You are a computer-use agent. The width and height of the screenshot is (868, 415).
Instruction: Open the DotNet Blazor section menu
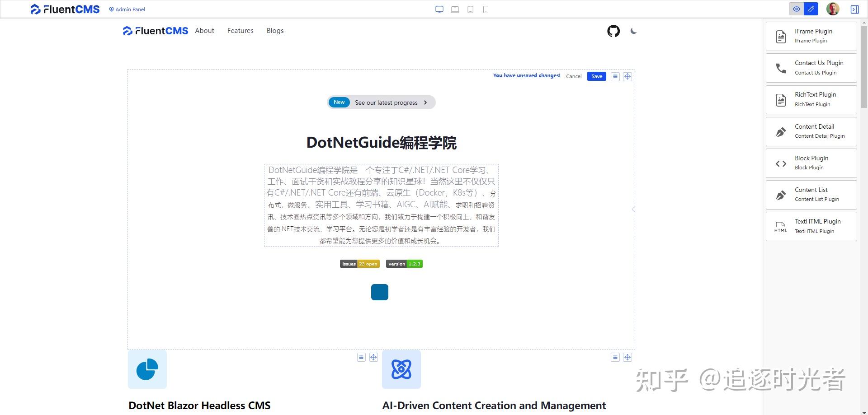[361, 357]
